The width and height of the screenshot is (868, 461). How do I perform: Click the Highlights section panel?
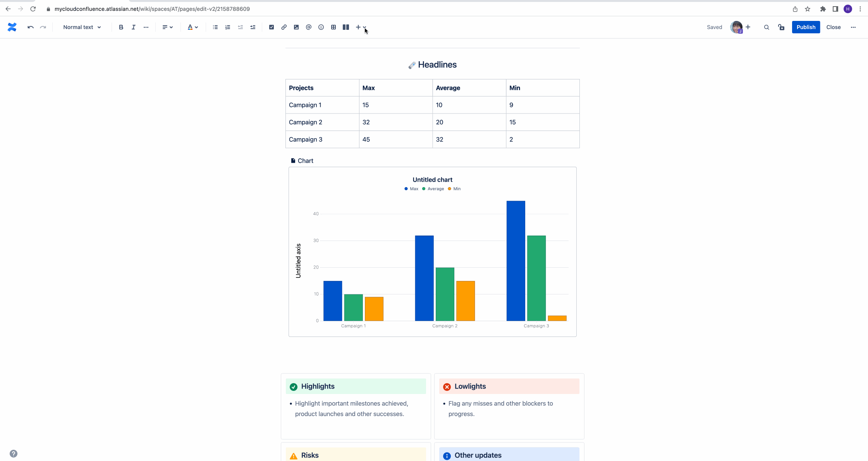[356, 386]
